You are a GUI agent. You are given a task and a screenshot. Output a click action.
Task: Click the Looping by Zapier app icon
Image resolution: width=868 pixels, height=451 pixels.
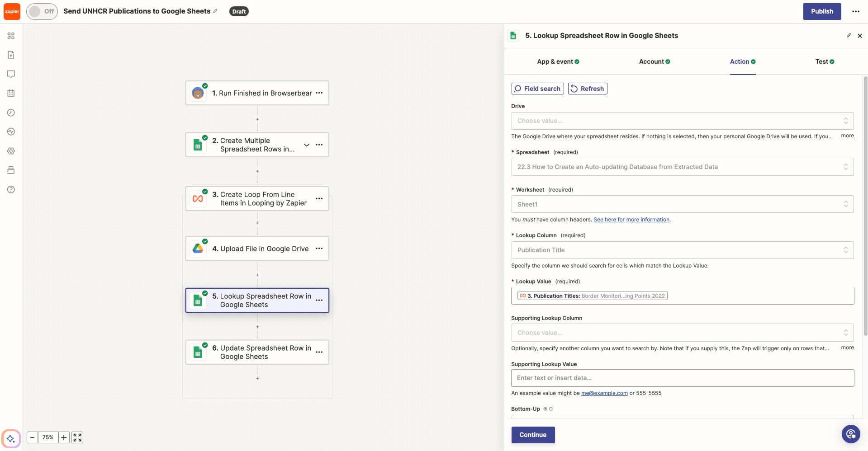(198, 199)
